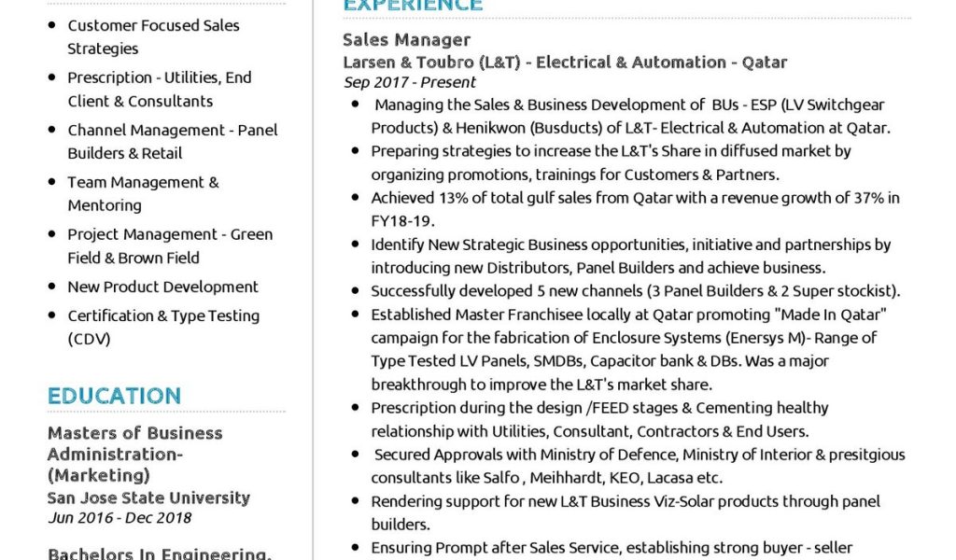This screenshot has width=956, height=560.
Task: Click the Project Management skill item
Action: pos(170,246)
